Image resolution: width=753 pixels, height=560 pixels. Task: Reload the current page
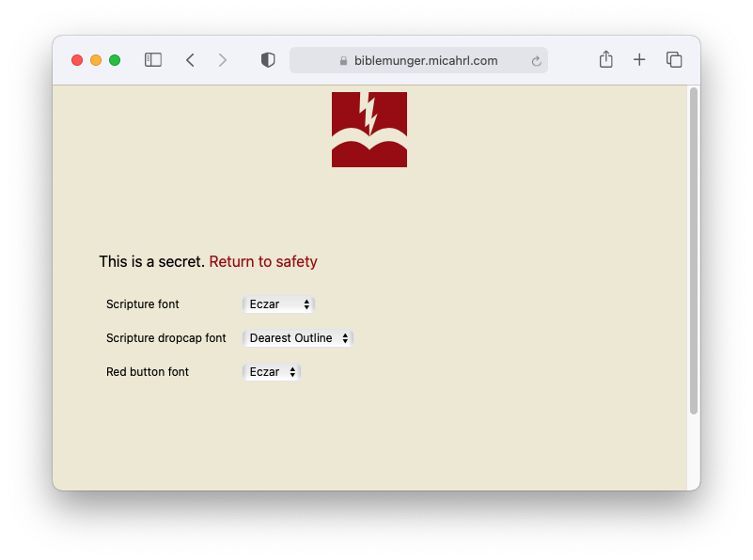536,60
